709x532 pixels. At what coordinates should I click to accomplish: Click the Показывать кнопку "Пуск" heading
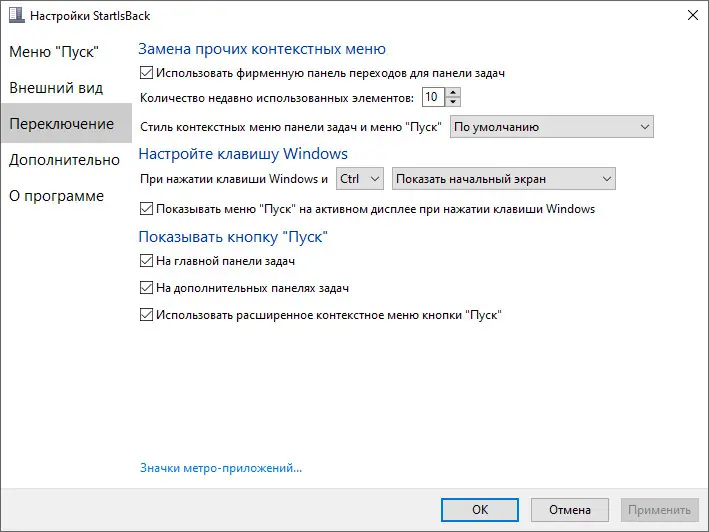pyautogui.click(x=233, y=237)
